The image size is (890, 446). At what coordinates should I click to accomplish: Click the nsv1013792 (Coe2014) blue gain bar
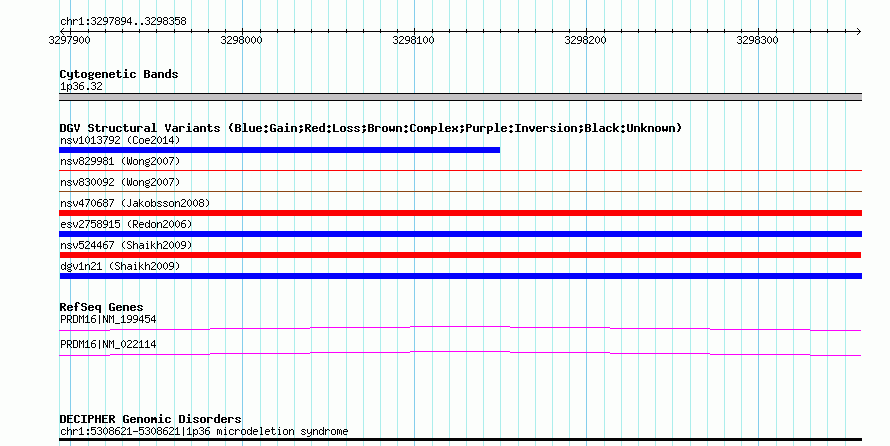pyautogui.click(x=279, y=150)
